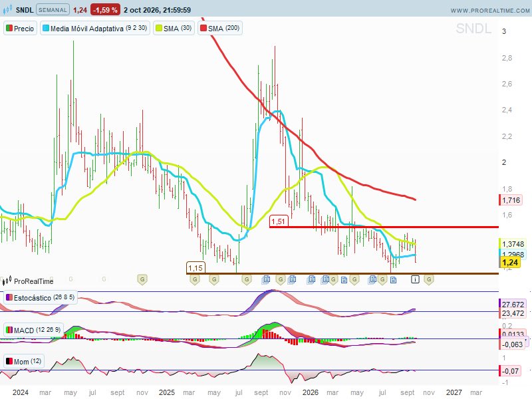This screenshot has width=532, height=399.
Task: Open the document icon at Feb 2026
Action: click(325, 279)
